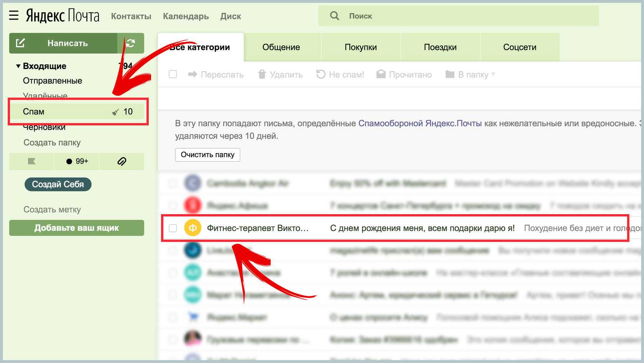The width and height of the screenshot is (644, 363).
Task: Open the Входящие folder
Action: coord(44,66)
